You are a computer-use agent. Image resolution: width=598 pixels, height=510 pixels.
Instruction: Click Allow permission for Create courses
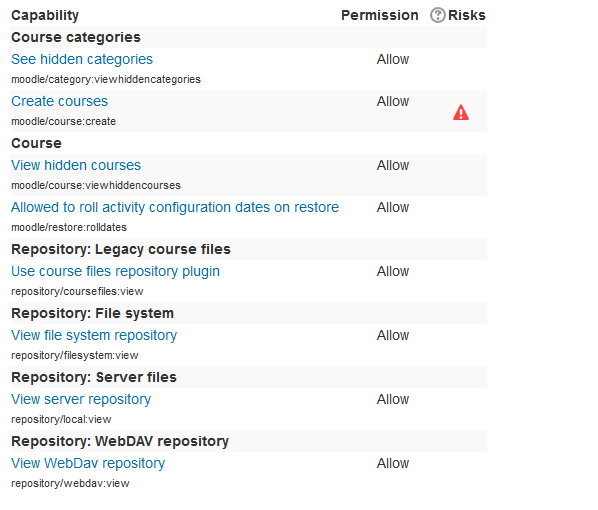pos(393,101)
